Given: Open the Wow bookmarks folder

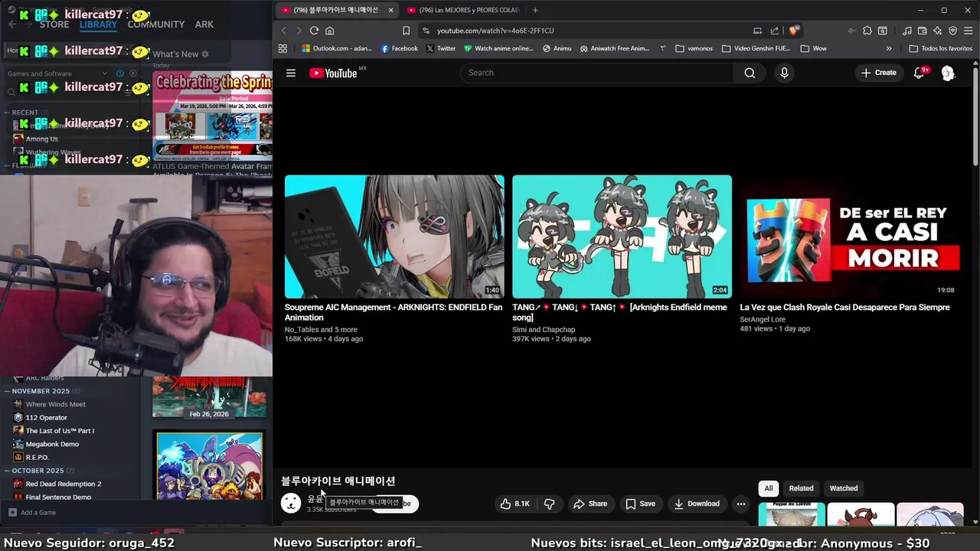Looking at the screenshot, I should click(x=813, y=48).
